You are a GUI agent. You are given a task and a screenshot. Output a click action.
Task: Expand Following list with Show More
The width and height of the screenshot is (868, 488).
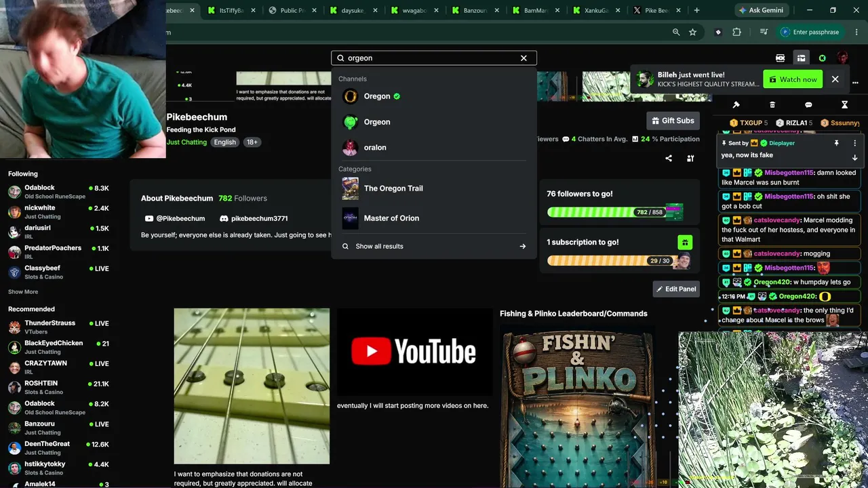[x=23, y=292]
